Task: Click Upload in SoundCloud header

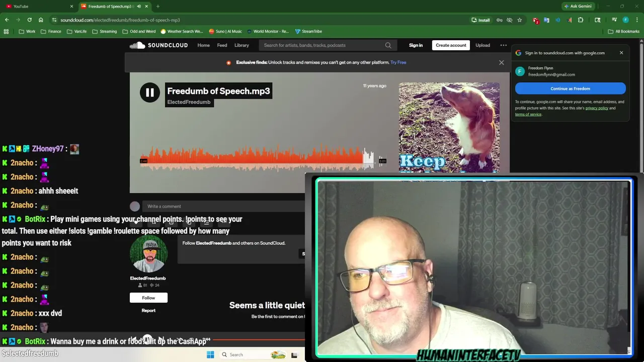Action: point(482,45)
